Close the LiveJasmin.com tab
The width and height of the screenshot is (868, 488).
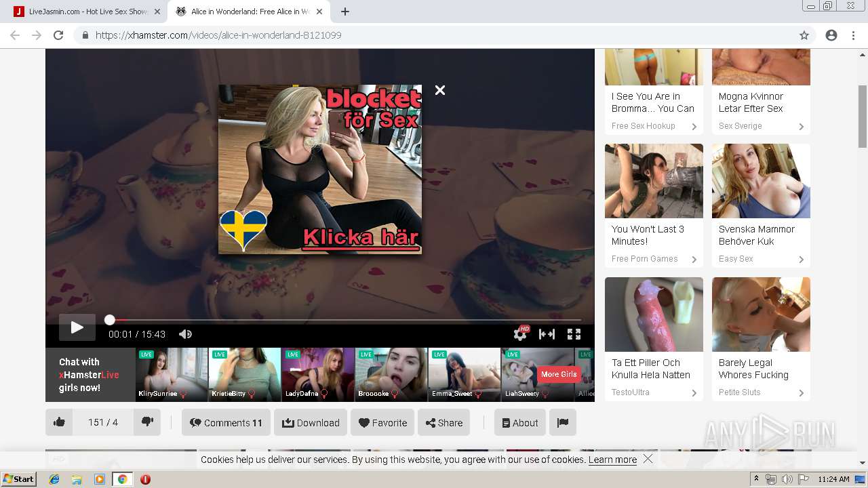coord(157,12)
